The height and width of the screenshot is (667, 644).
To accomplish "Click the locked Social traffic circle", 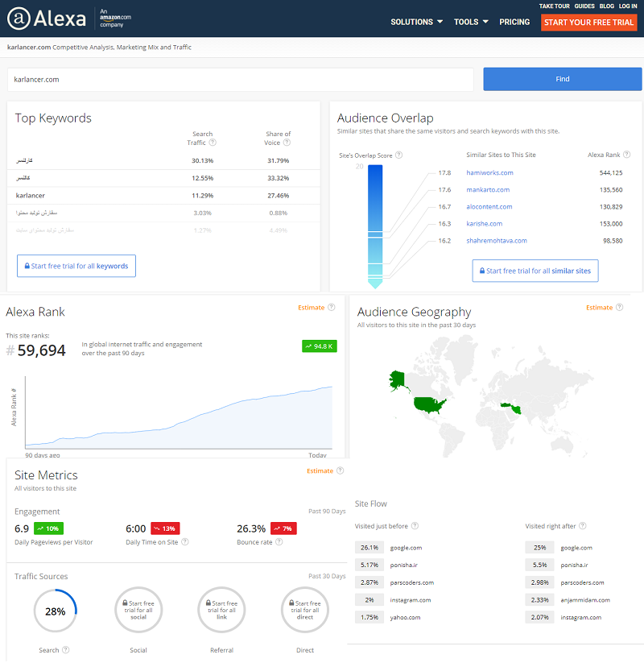I will 138,610.
